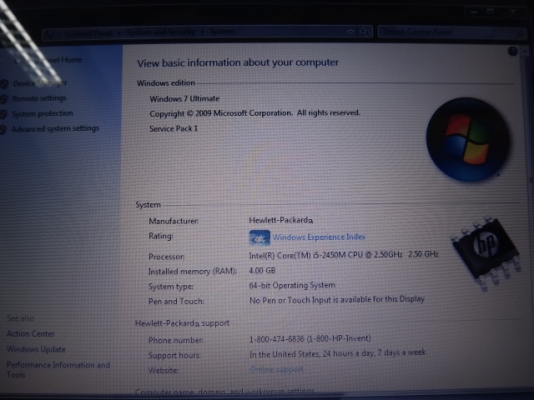Click the help question mark icon

point(513,51)
